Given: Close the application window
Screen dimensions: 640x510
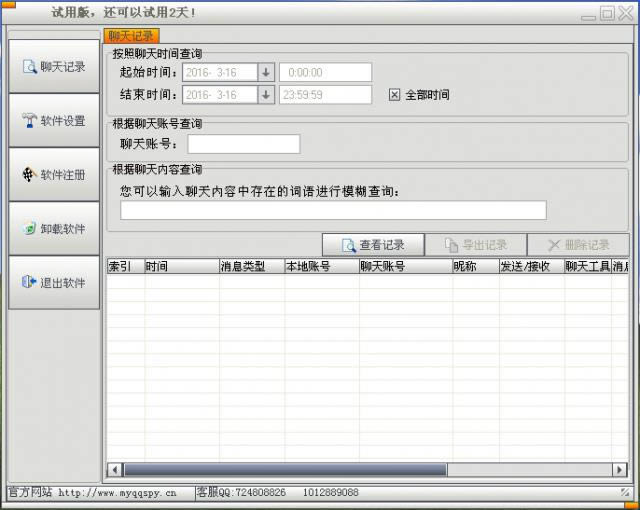Looking at the screenshot, I should click(x=626, y=13).
